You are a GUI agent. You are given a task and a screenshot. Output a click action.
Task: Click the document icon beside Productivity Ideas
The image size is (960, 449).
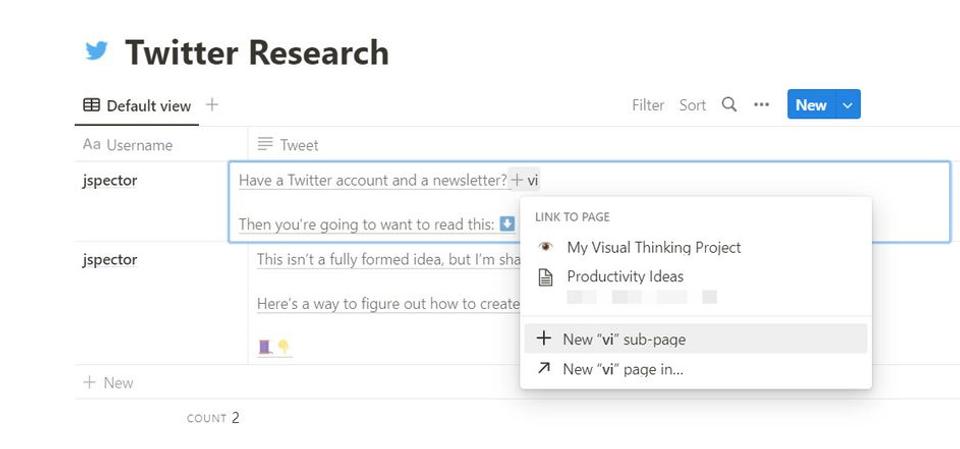[545, 277]
